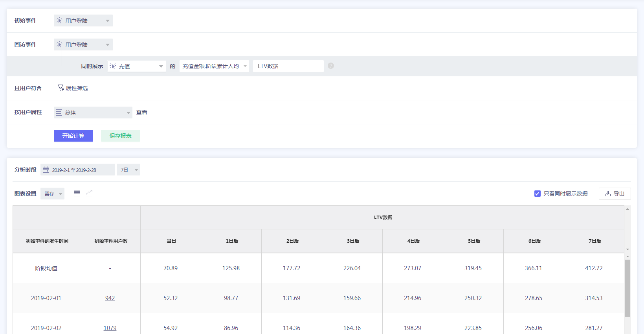Click the help question mark icon

click(x=331, y=66)
